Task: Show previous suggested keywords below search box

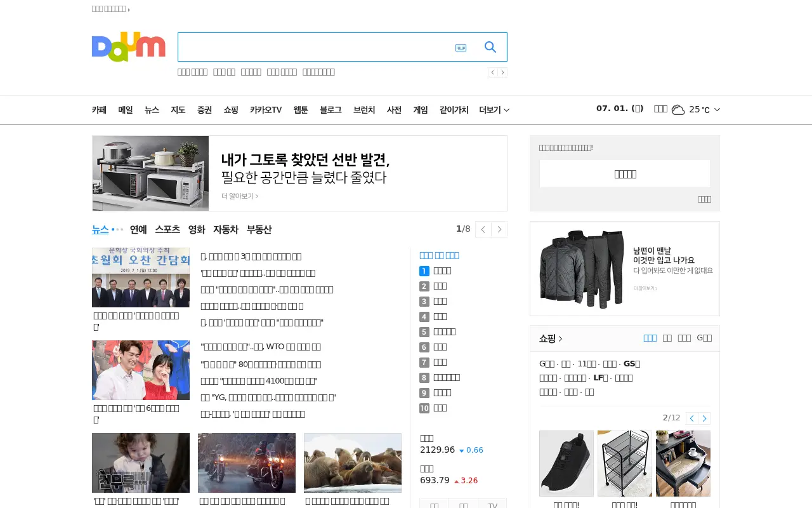Action: [x=492, y=72]
